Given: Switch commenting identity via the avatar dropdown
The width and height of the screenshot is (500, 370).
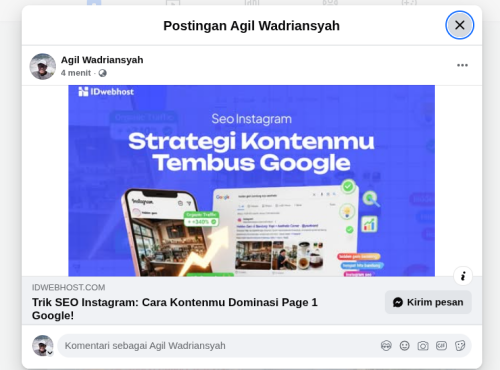Looking at the screenshot, I should [43, 346].
